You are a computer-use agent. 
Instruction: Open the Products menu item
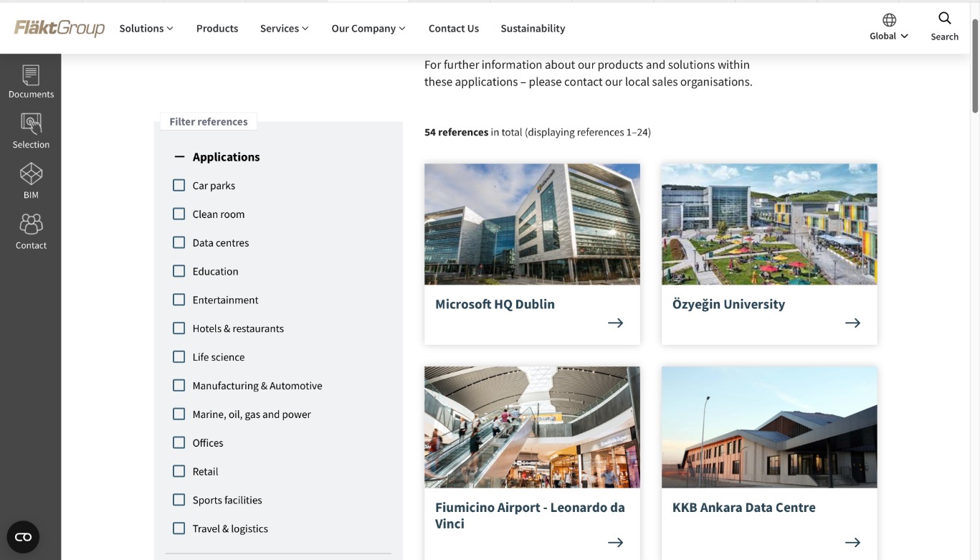[x=217, y=29]
